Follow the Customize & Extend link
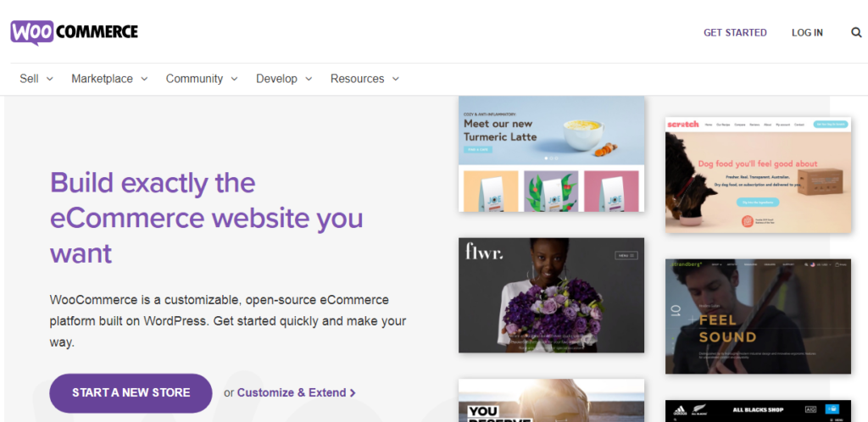This screenshot has width=868, height=422. [x=296, y=392]
